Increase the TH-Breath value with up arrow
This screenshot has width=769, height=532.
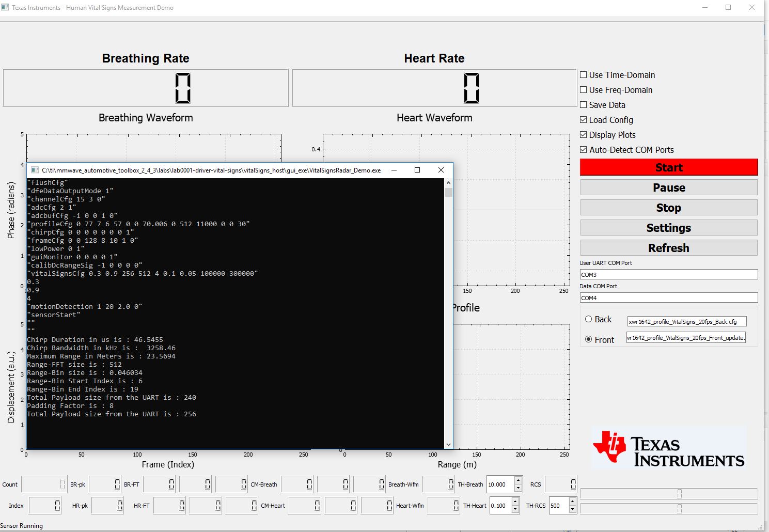click(519, 480)
